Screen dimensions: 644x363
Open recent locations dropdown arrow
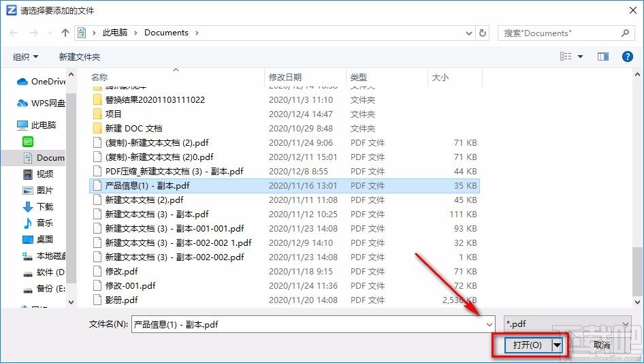[50, 33]
